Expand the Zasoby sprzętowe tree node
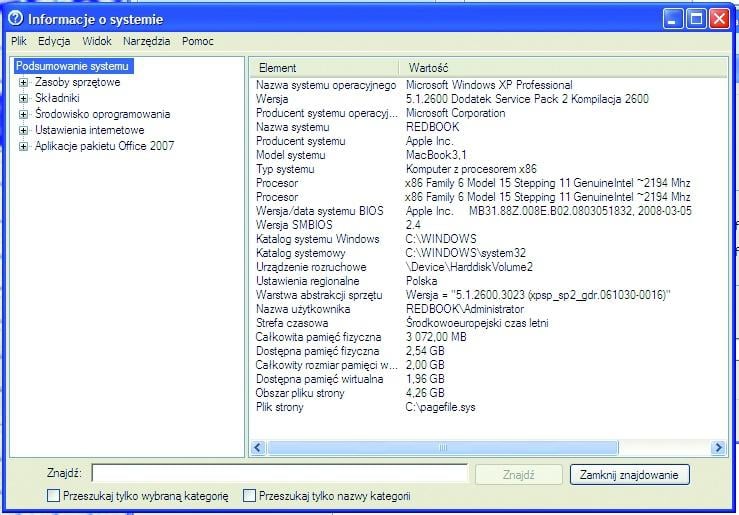Viewport: 739px width, 515px height. coord(23,83)
